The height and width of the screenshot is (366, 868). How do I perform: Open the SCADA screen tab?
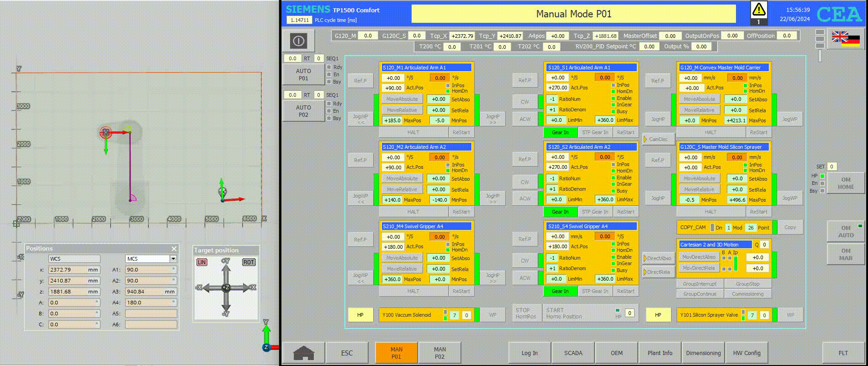click(x=573, y=353)
